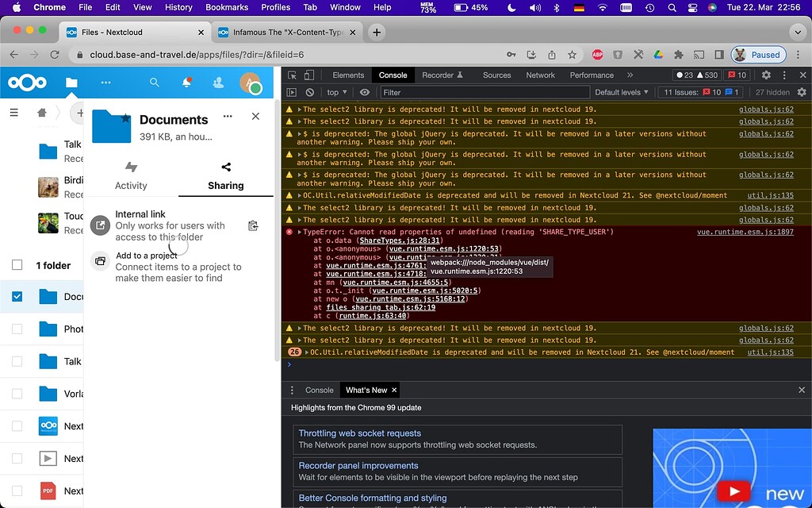This screenshot has width=812, height=508.
Task: Tick the select-all files checkbox
Action: (17, 265)
